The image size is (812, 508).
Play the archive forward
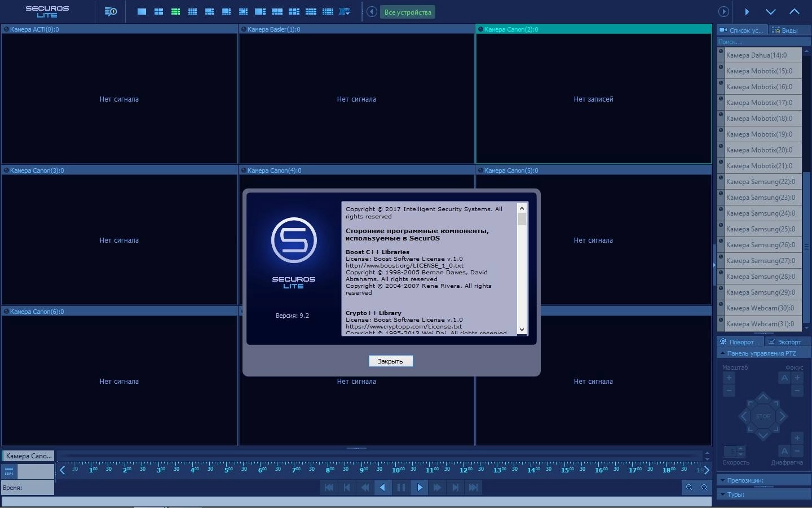click(x=419, y=487)
